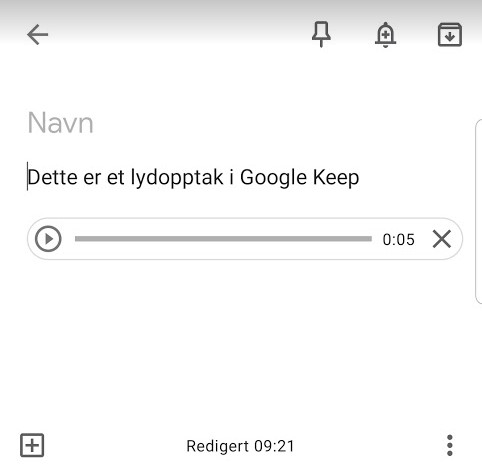Image resolution: width=482 pixels, height=473 pixels.
Task: Add a reminder via the bell icon
Action: [385, 35]
